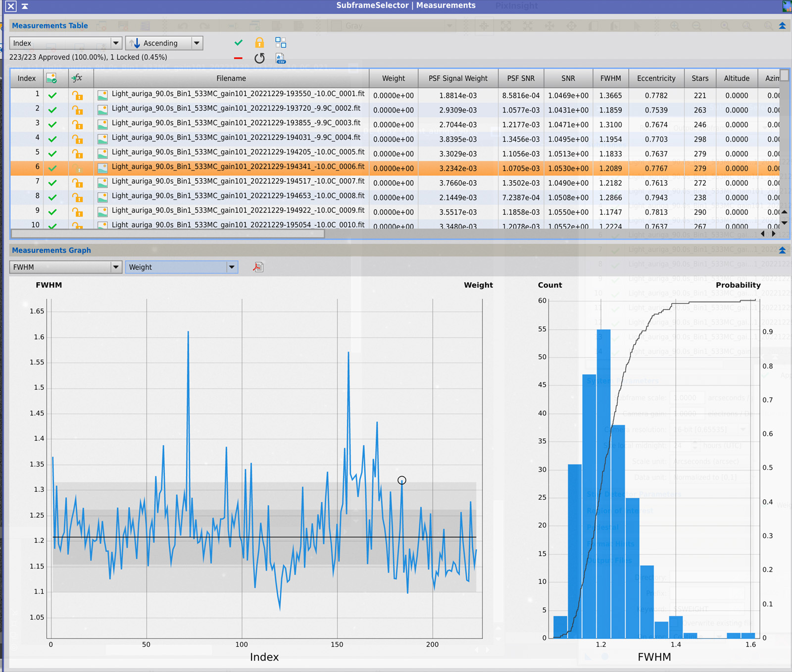
Task: Click Eccentricity value 0.7943 in row 8
Action: pyautogui.click(x=656, y=198)
